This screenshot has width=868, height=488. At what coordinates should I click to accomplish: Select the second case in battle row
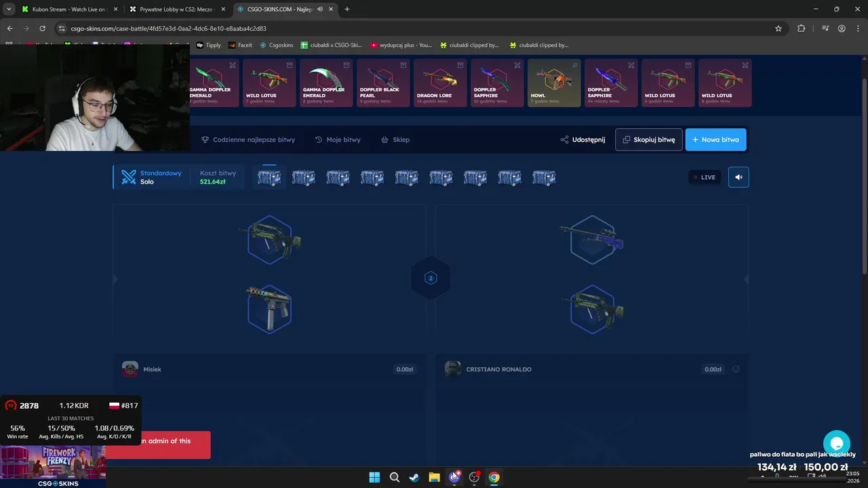coord(303,178)
